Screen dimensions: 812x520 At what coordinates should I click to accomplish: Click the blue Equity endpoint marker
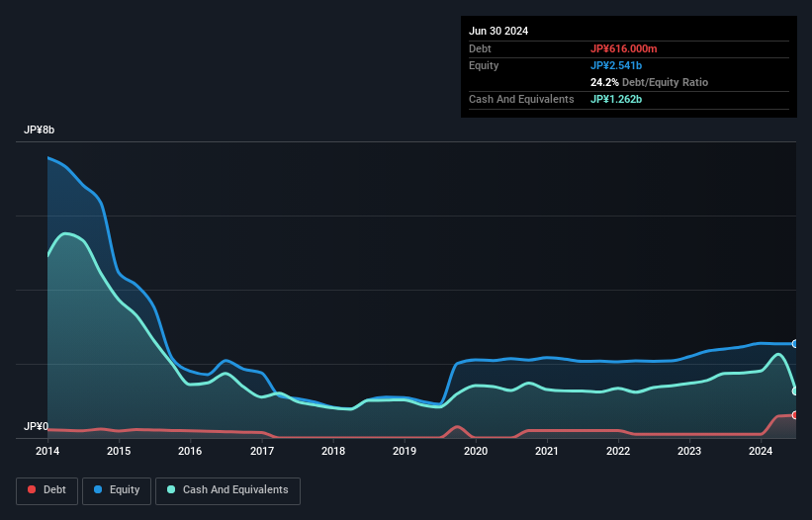click(795, 344)
